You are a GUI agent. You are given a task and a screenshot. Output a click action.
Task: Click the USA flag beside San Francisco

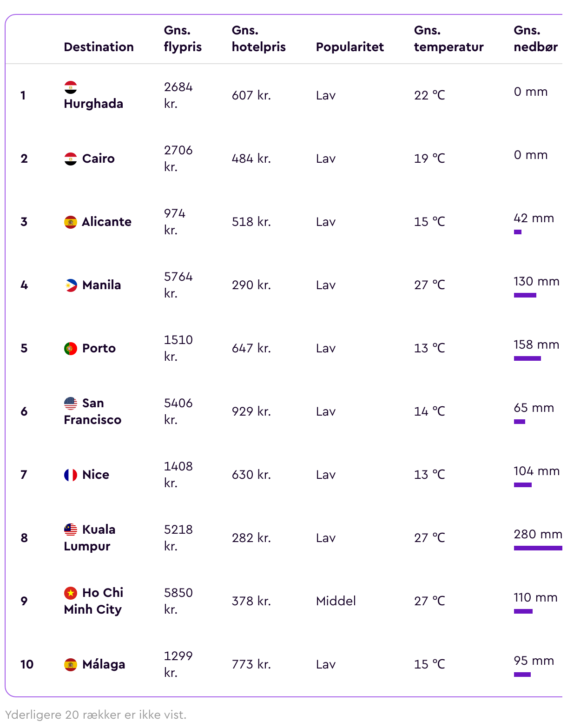[x=71, y=403]
